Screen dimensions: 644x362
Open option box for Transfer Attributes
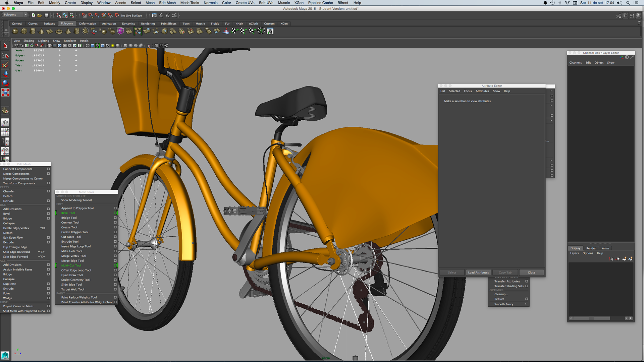point(527,281)
